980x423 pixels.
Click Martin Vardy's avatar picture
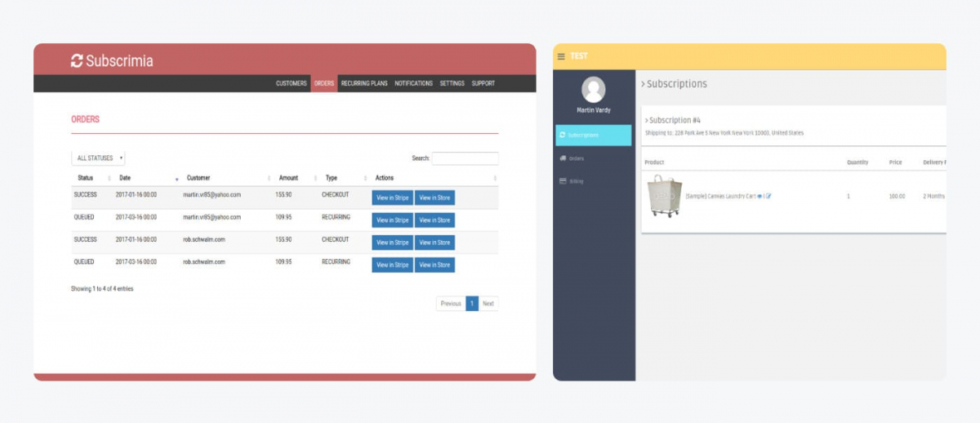pyautogui.click(x=594, y=89)
